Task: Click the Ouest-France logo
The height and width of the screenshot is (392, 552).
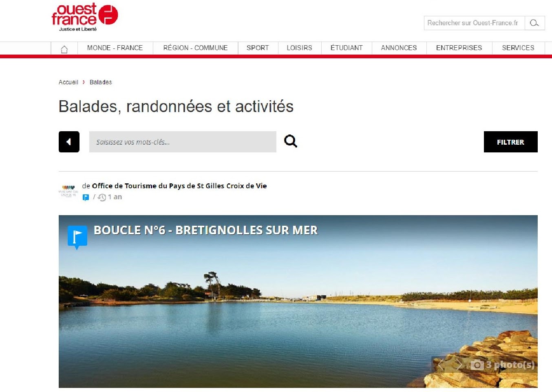Action: click(85, 17)
